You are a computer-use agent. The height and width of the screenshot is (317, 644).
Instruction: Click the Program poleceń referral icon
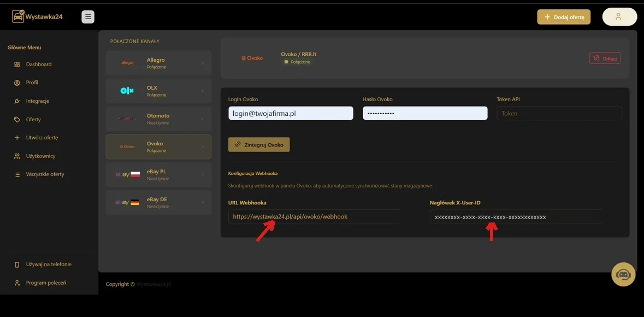click(x=17, y=283)
